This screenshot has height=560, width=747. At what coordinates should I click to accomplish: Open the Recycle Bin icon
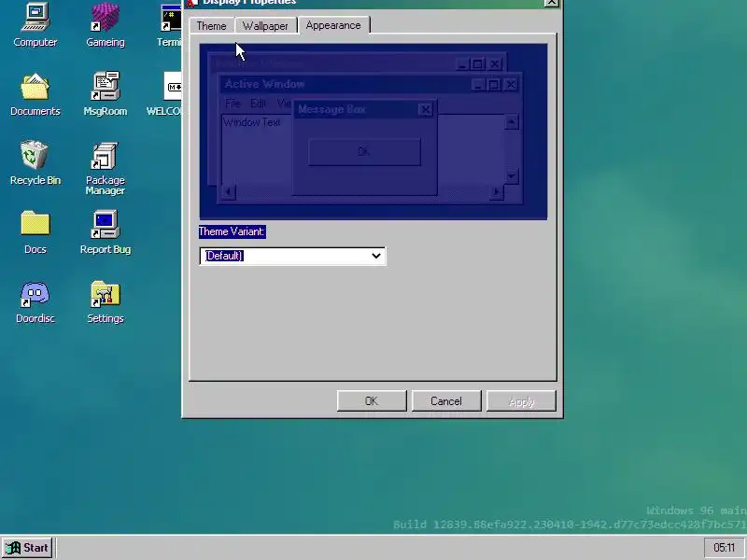tap(35, 162)
